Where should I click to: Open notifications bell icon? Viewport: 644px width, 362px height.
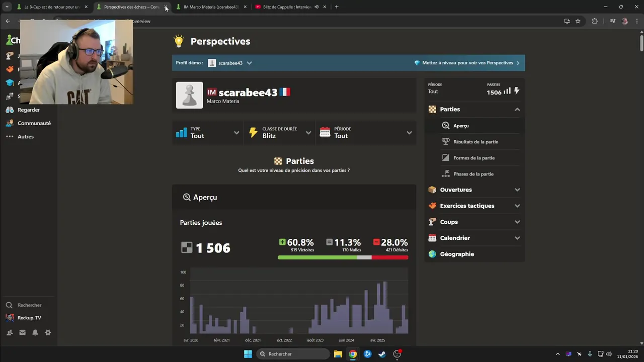click(35, 332)
